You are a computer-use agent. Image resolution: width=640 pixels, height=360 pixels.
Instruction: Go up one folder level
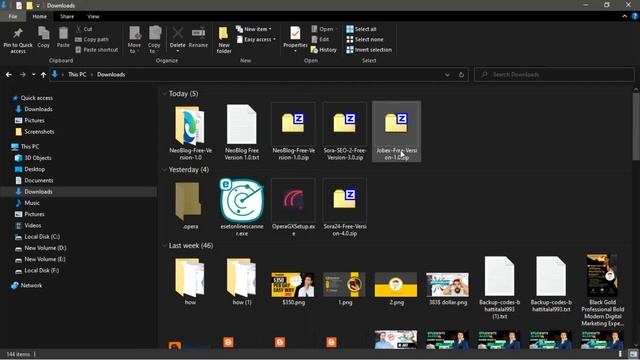pyautogui.click(x=43, y=75)
